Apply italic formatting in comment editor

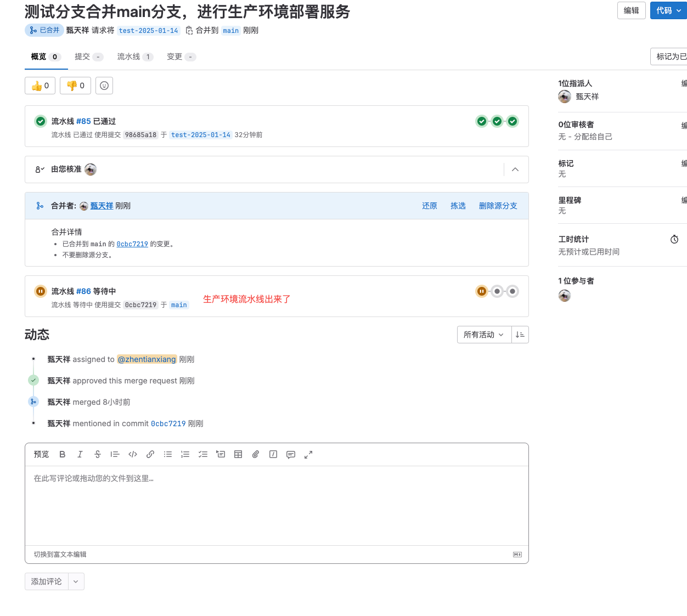click(x=80, y=454)
